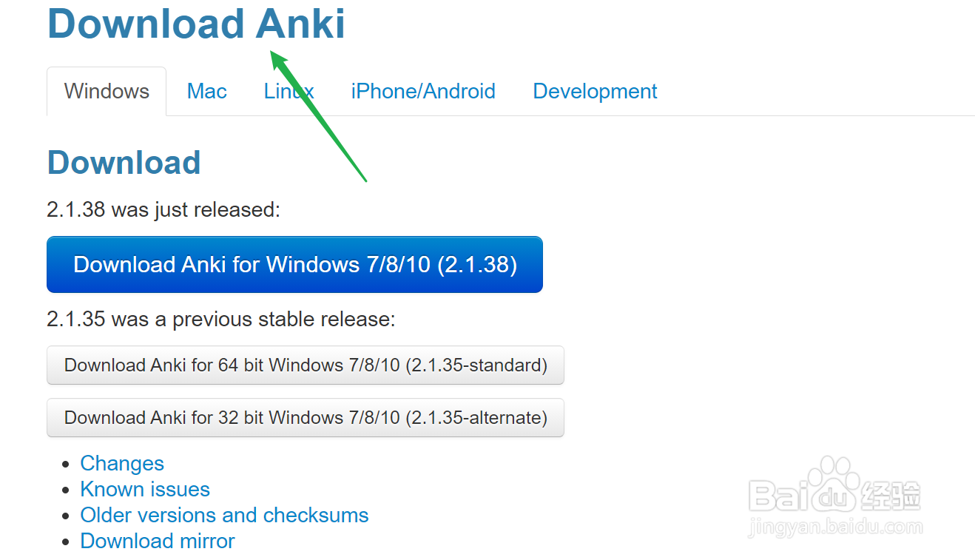Download the 32 bit 2.1.35-alternate version
The height and width of the screenshot is (560, 975).
(306, 417)
